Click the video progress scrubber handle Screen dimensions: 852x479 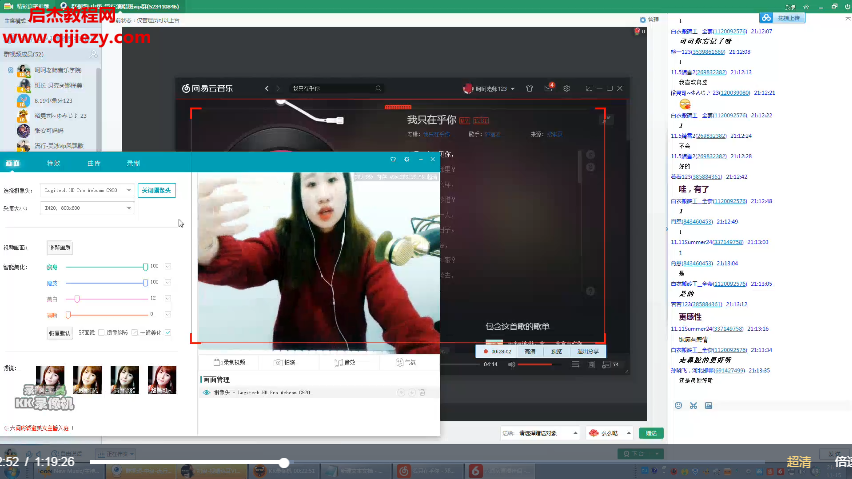pyautogui.click(x=284, y=463)
